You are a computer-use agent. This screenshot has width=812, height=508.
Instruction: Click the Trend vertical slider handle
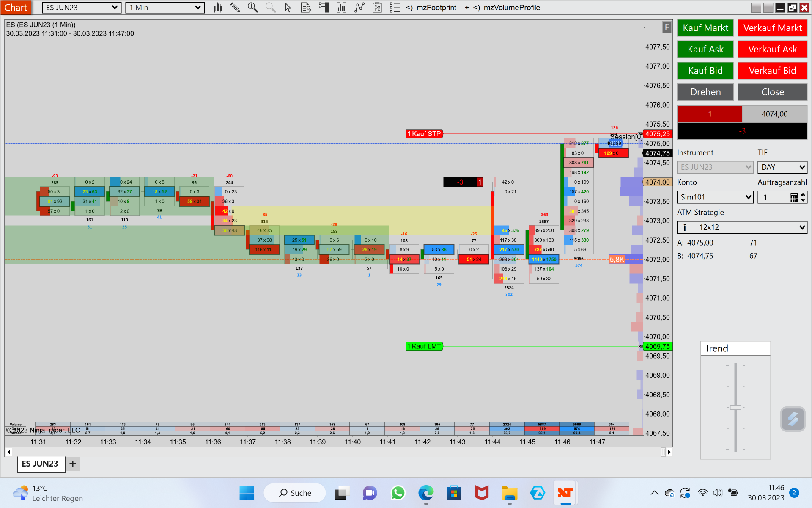tap(735, 407)
